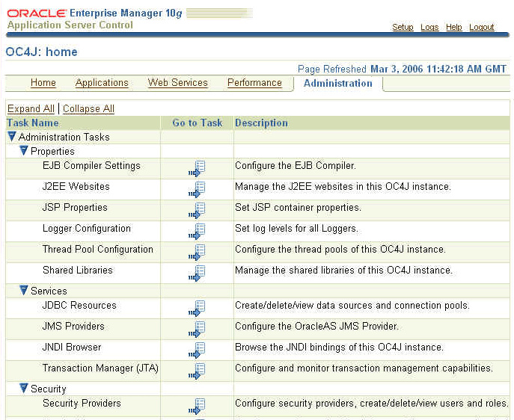Click the Go to Task column header

point(198,123)
